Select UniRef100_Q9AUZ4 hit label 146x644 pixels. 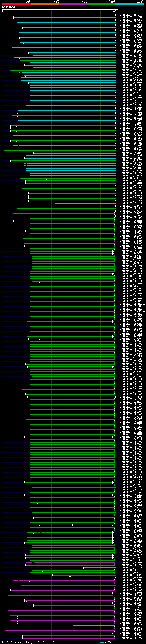point(131,130)
